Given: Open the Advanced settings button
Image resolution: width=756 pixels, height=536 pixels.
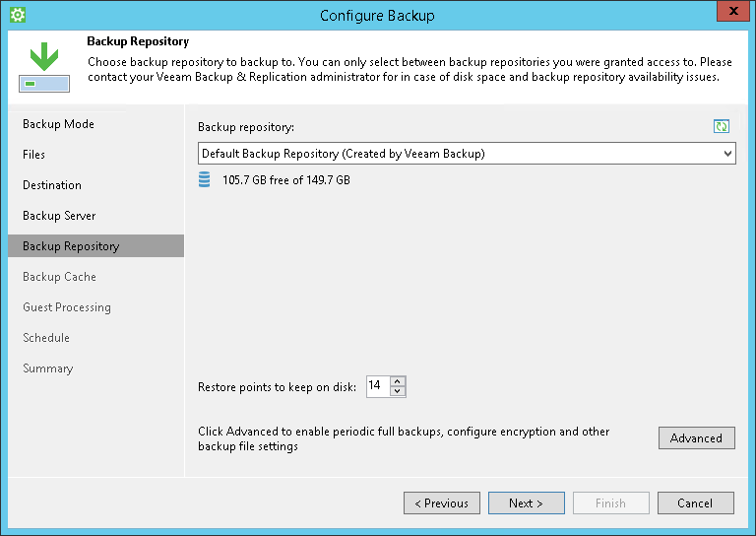Looking at the screenshot, I should point(696,438).
